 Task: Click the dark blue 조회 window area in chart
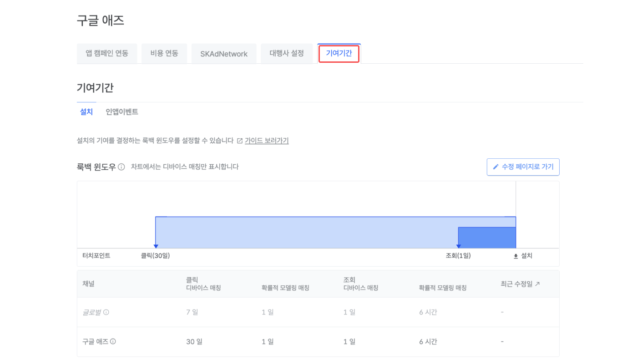click(x=487, y=238)
